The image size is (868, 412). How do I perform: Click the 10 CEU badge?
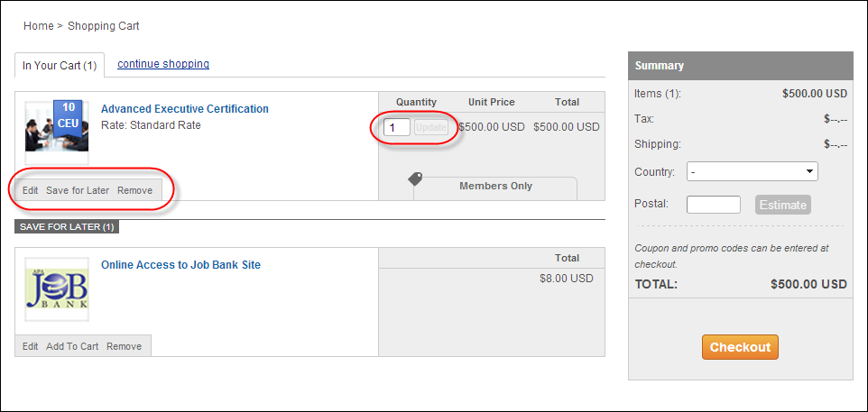click(69, 114)
